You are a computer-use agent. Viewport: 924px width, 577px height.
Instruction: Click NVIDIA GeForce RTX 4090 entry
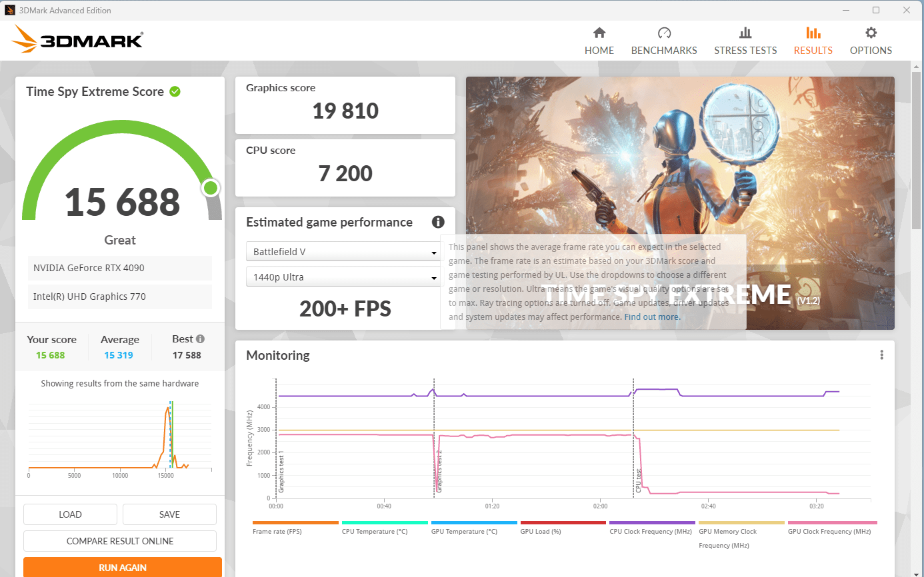pyautogui.click(x=120, y=268)
